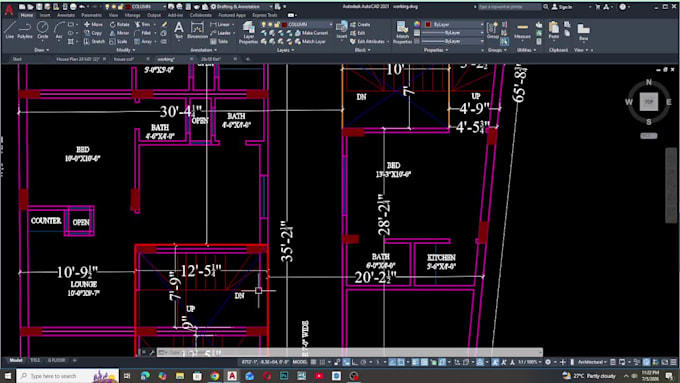Click the command line input
This screenshot has width=680, height=383.
(x=349, y=352)
